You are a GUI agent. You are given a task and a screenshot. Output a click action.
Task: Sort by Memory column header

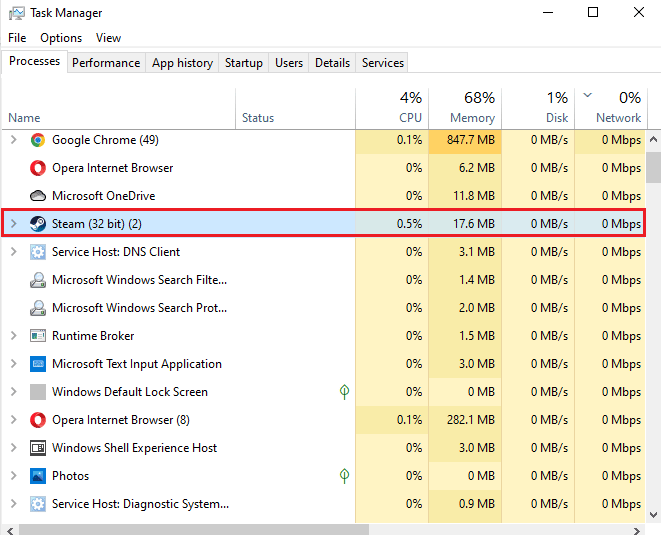click(465, 108)
